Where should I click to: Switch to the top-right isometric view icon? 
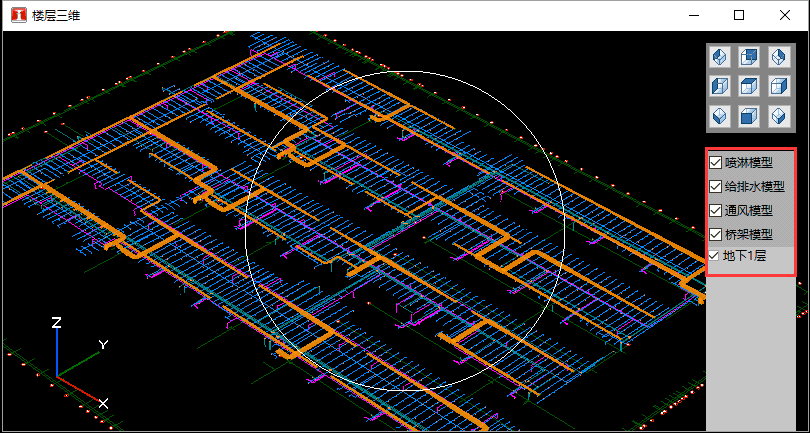click(778, 58)
